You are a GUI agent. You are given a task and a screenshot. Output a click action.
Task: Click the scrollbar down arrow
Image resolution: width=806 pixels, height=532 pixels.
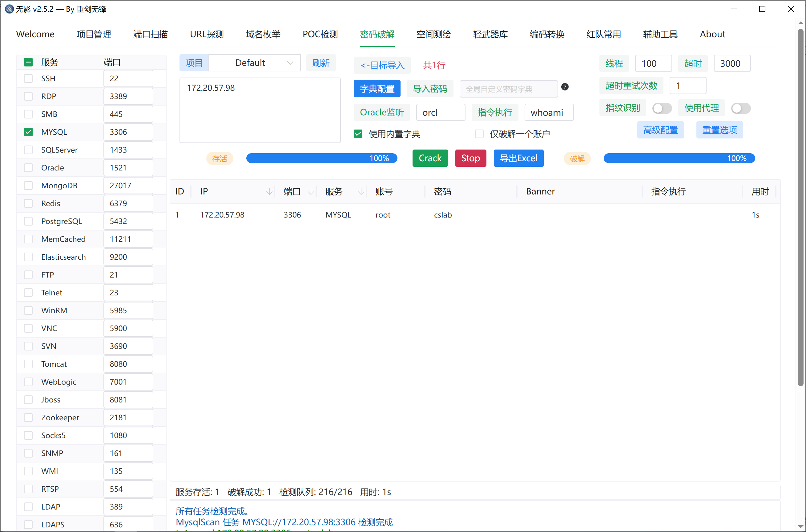click(800, 526)
